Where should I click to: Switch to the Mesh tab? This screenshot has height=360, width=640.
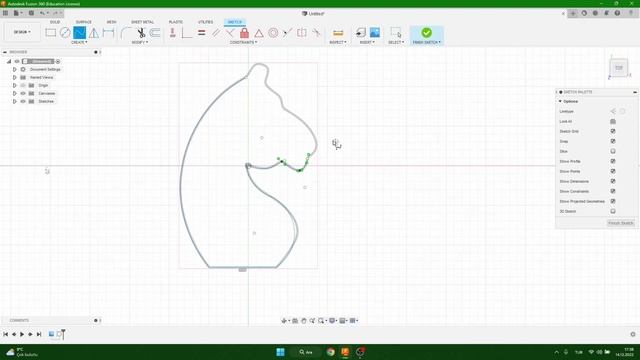(111, 22)
